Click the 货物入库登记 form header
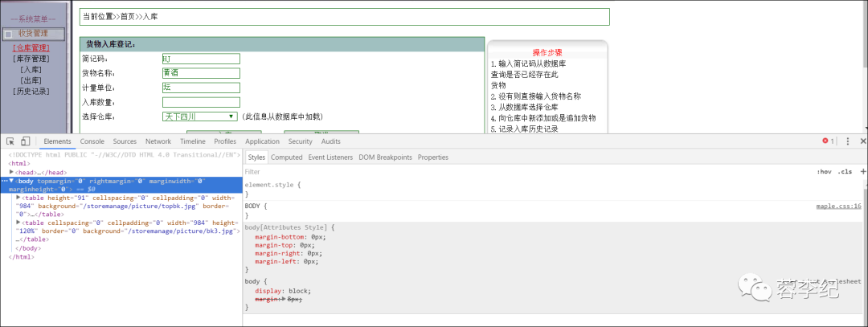868x327 pixels. pos(282,44)
